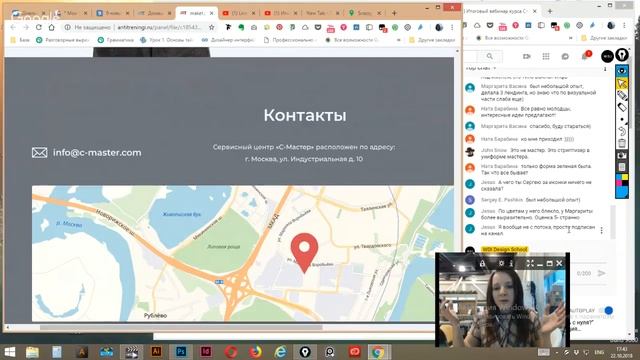Pick the yellow color swatch in annotation toolbar
640x360 pixels.
pyautogui.click(x=624, y=177)
